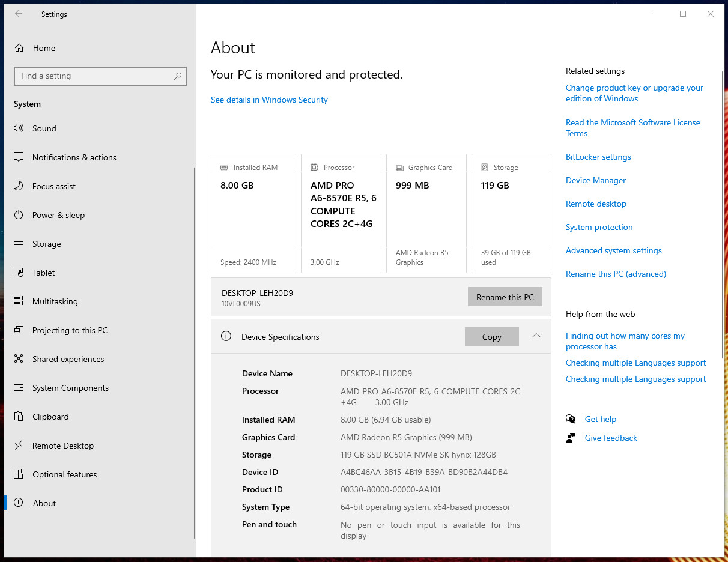The width and height of the screenshot is (728, 562).
Task: Click the back arrow in Settings
Action: [x=19, y=14]
